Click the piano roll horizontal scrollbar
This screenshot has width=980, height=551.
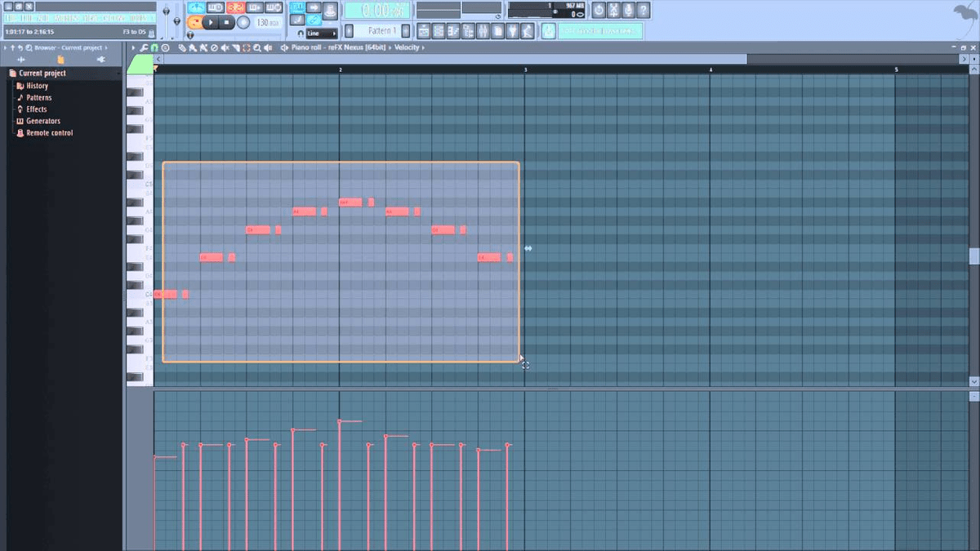[449, 59]
